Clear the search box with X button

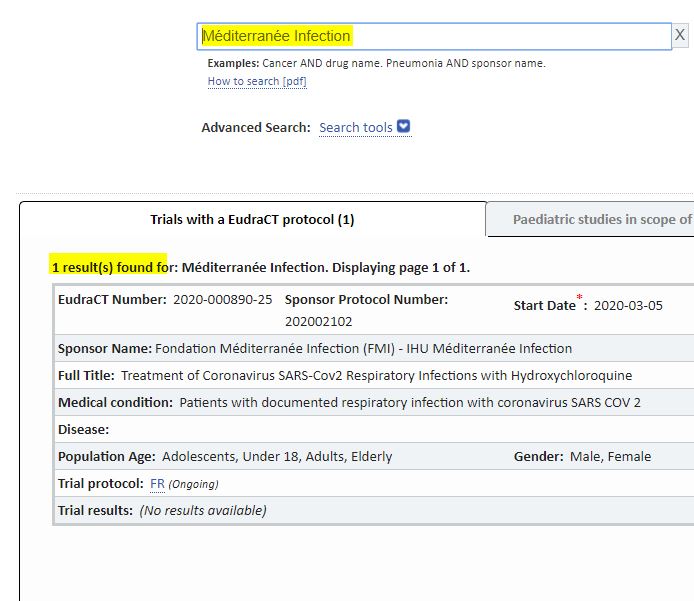pos(679,35)
